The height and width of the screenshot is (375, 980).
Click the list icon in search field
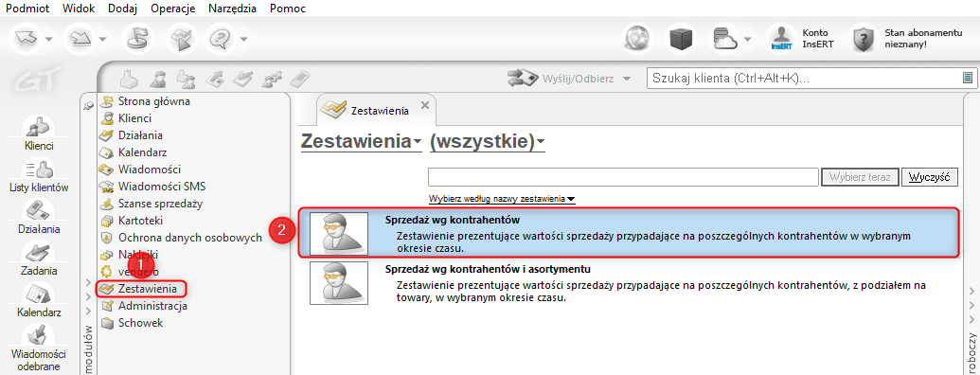pos(968,78)
